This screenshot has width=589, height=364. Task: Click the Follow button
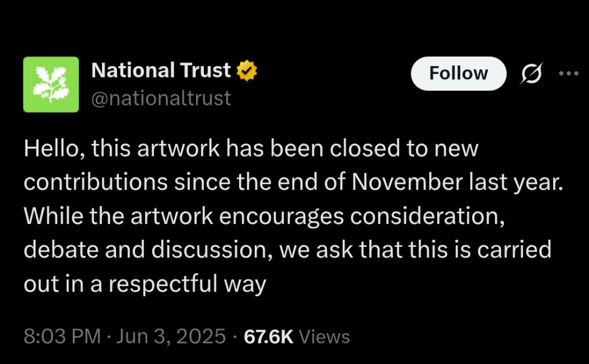[458, 73]
